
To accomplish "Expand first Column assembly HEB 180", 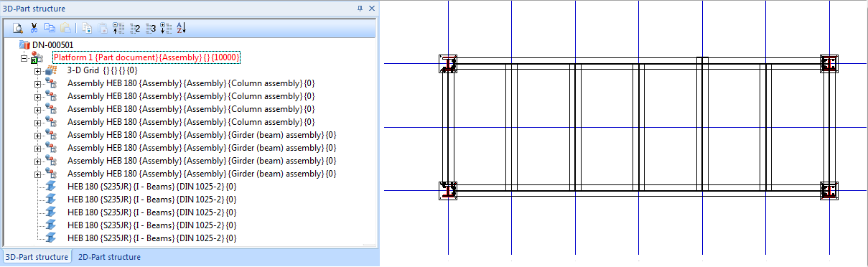I will pos(38,83).
